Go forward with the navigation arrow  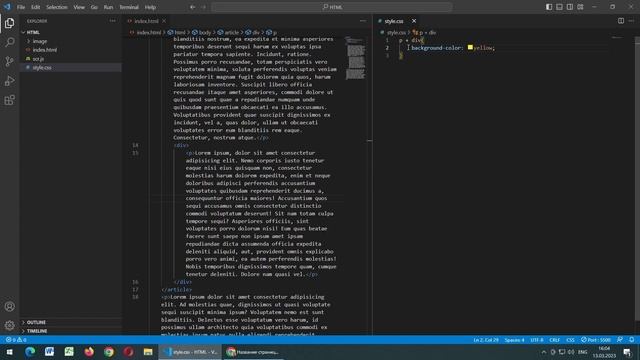[x=203, y=7]
